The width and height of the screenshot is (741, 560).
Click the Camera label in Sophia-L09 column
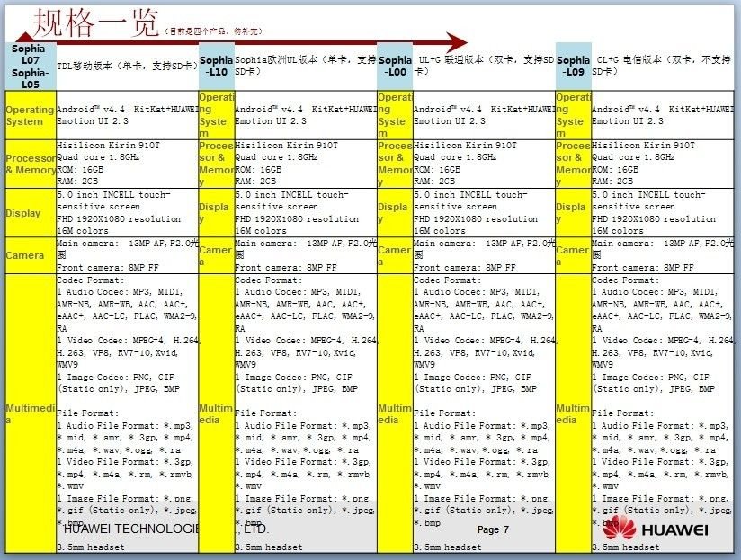point(573,255)
